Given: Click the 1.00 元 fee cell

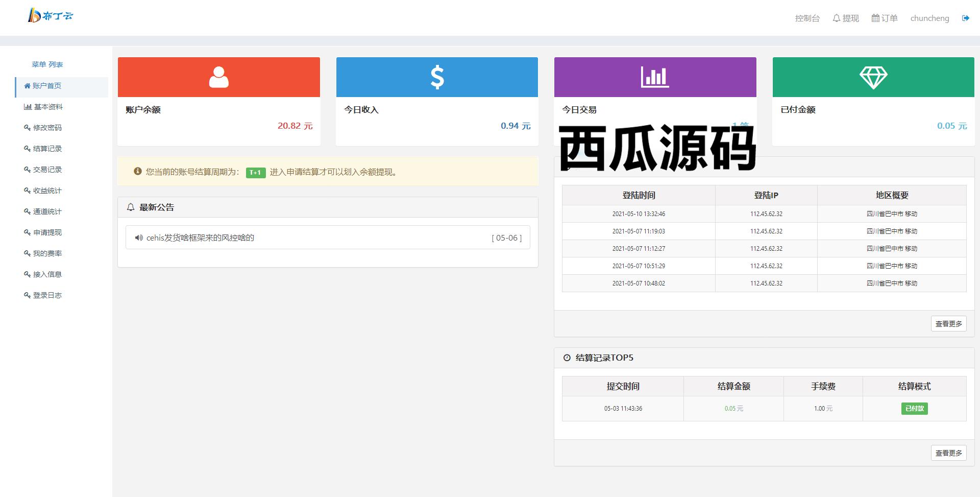Looking at the screenshot, I should (x=823, y=409).
